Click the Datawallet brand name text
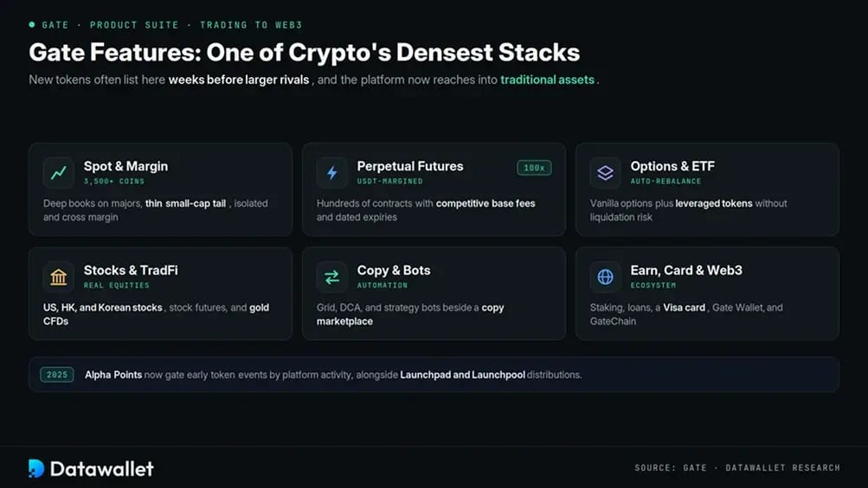868x488 pixels. tap(102, 469)
